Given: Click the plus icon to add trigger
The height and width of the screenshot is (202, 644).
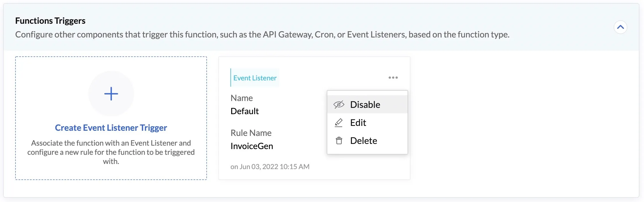Looking at the screenshot, I should pyautogui.click(x=111, y=94).
